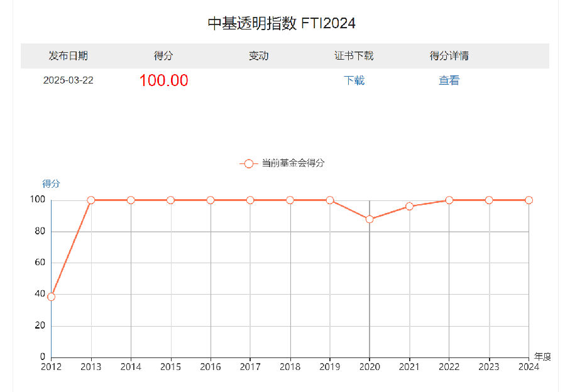Click the red 100.00 score value
This screenshot has height=392, width=565.
163,80
